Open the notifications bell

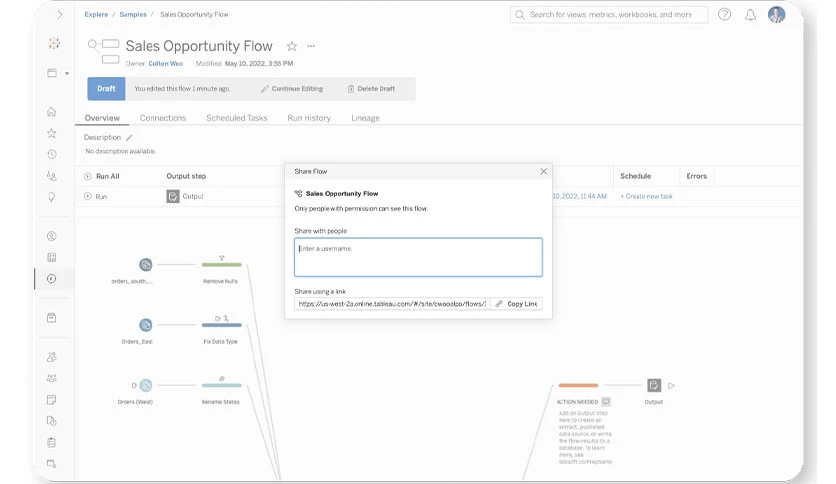point(750,14)
